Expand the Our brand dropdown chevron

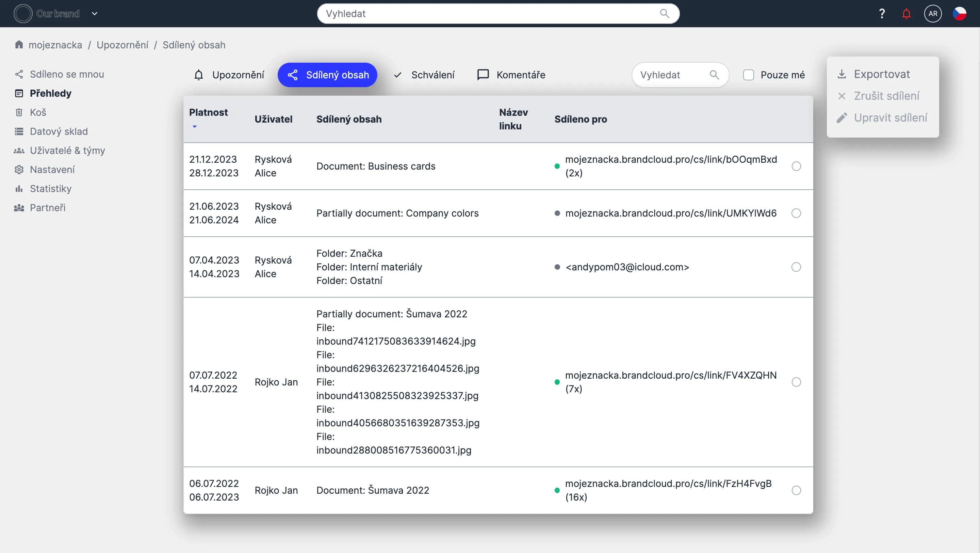point(95,14)
